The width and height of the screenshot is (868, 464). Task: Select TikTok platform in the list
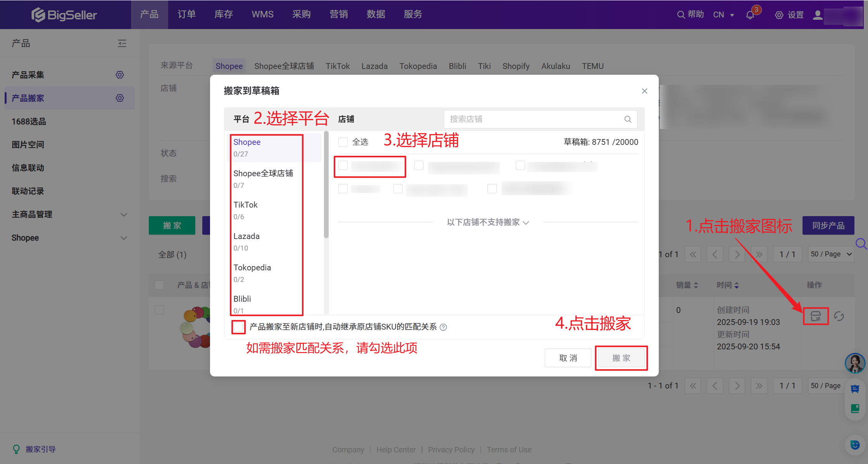tap(246, 205)
